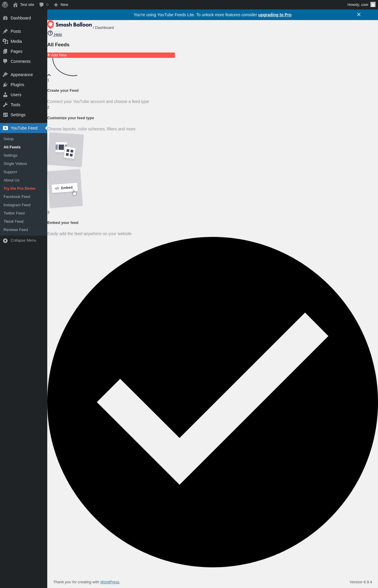Click the Howdy, user avatar
This screenshot has width=378, height=588.
click(x=373, y=5)
